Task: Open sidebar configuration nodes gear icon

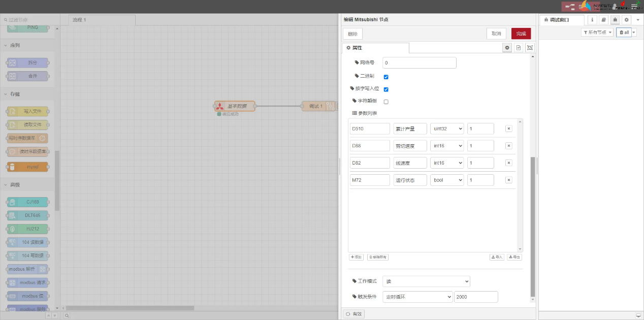Action: (626, 20)
